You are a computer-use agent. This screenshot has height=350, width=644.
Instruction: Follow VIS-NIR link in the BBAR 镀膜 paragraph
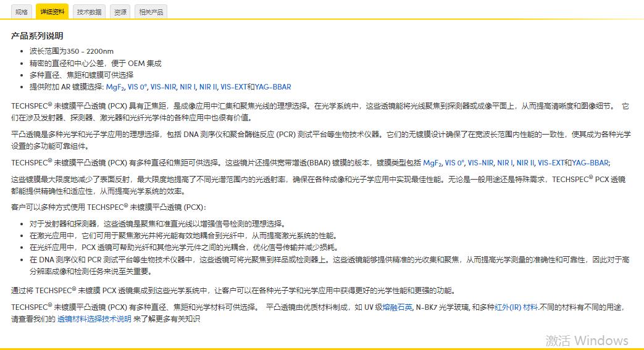pos(480,163)
